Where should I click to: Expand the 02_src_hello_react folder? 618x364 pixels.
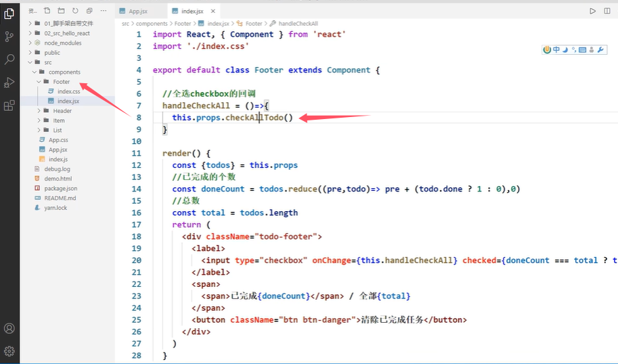coord(68,33)
